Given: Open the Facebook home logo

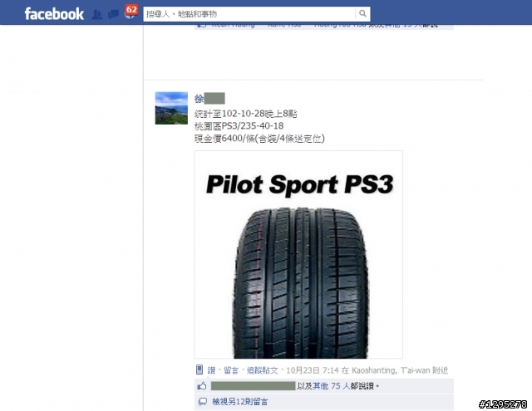Looking at the screenshot, I should pyautogui.click(x=54, y=14).
